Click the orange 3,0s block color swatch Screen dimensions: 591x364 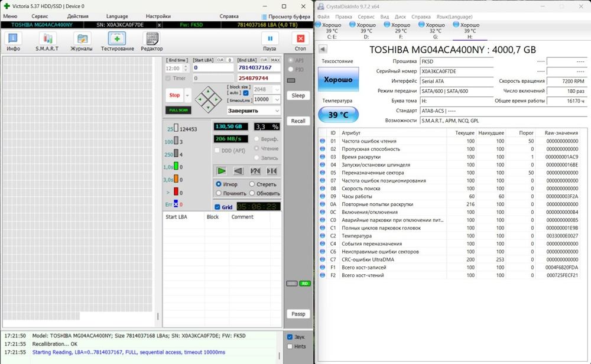176,179
